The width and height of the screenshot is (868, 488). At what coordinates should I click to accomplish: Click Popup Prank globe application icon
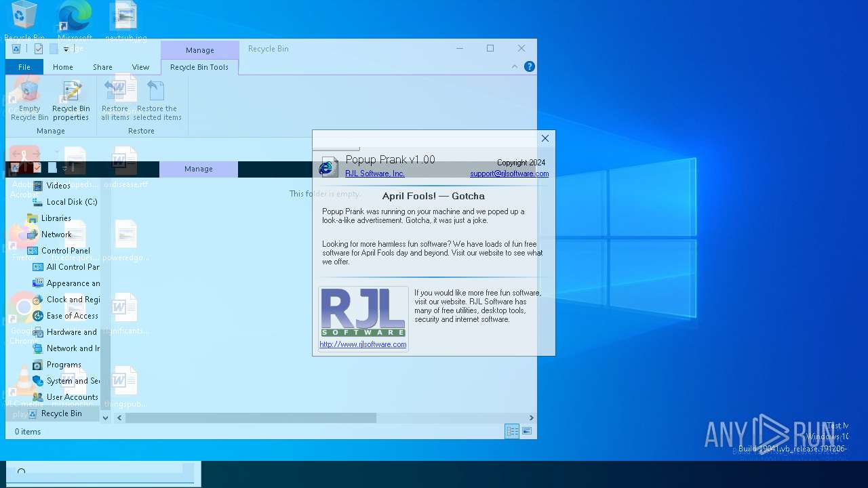point(328,166)
